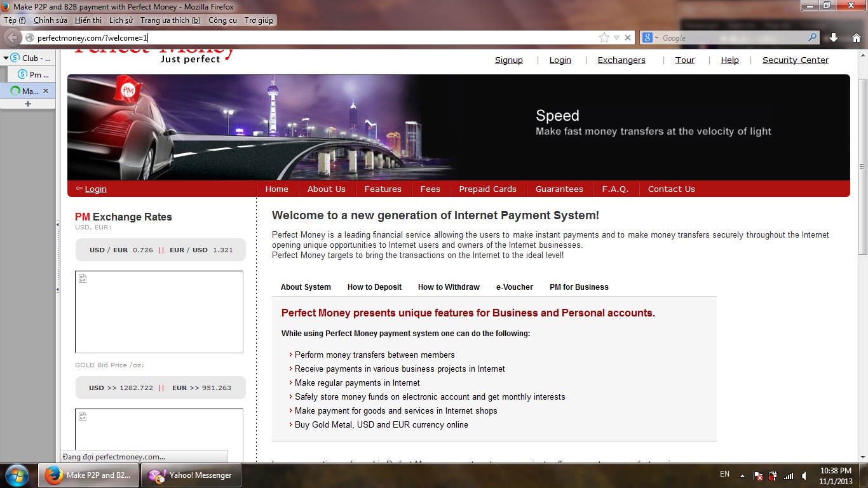This screenshot has width=868, height=488.
Task: Click into the Google search box
Action: [x=734, y=37]
